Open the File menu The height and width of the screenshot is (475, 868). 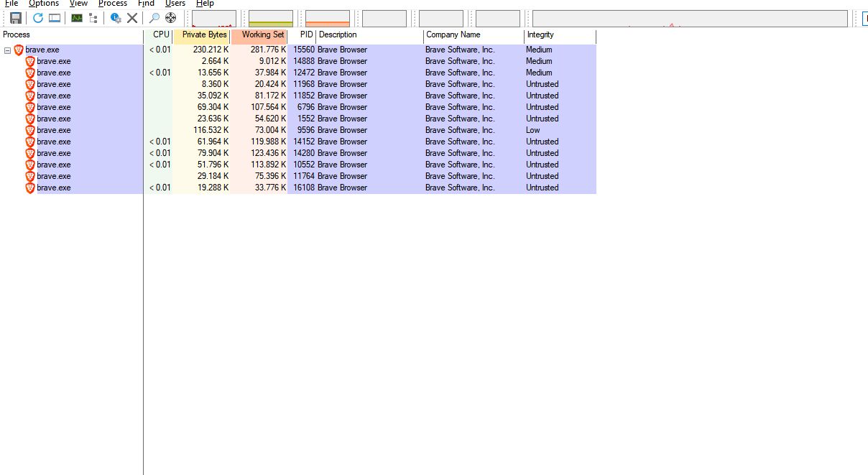click(x=11, y=4)
